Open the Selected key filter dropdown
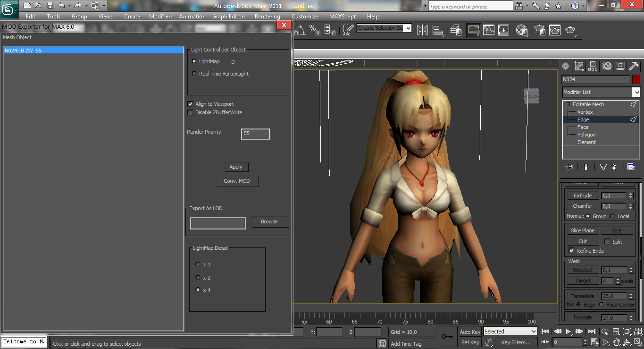The width and height of the screenshot is (644, 349). pyautogui.click(x=510, y=332)
